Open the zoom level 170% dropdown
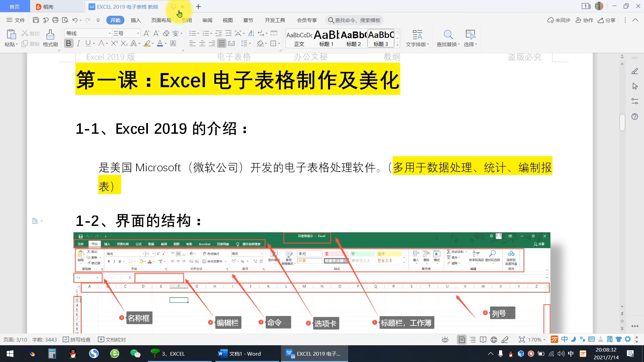644x362 pixels. coord(537,340)
